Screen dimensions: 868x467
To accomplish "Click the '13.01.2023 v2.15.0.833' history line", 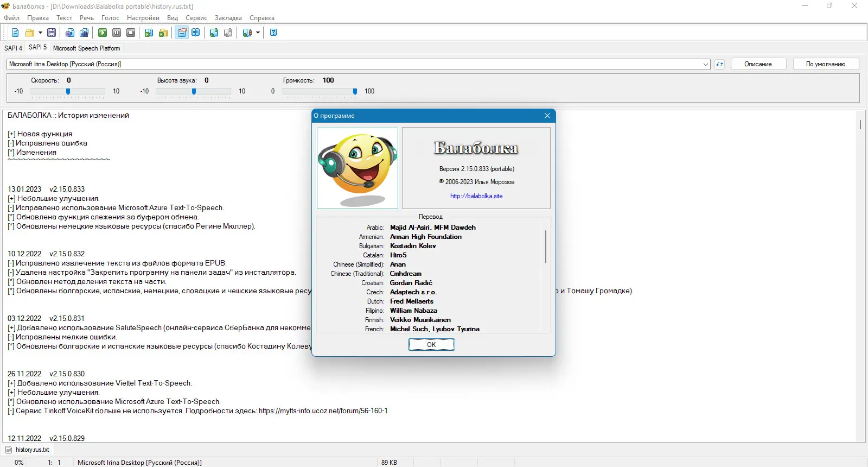I will [x=46, y=189].
